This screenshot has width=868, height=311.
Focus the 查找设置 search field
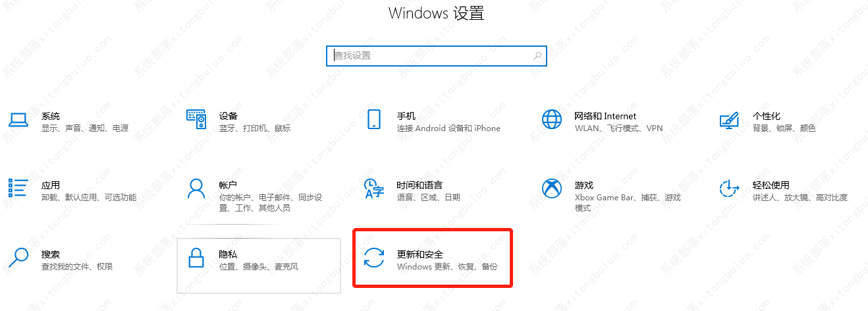437,56
